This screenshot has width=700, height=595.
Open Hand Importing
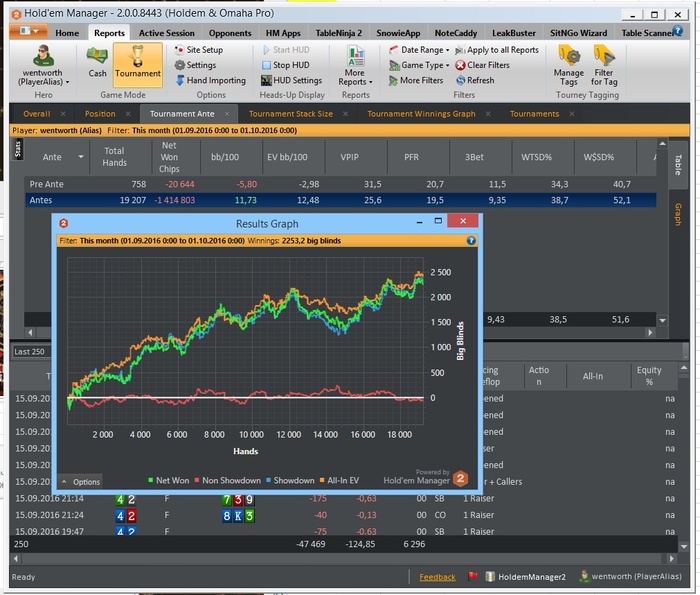click(210, 80)
